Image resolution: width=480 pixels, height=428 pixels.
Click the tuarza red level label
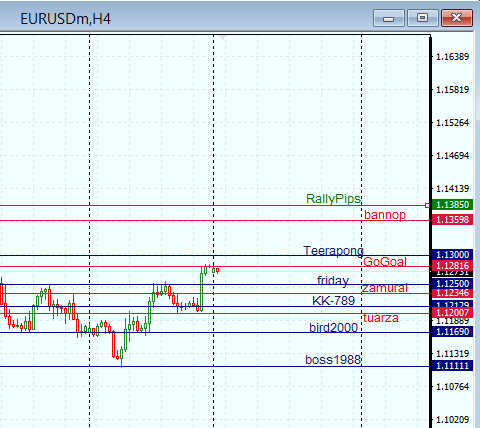(381, 318)
